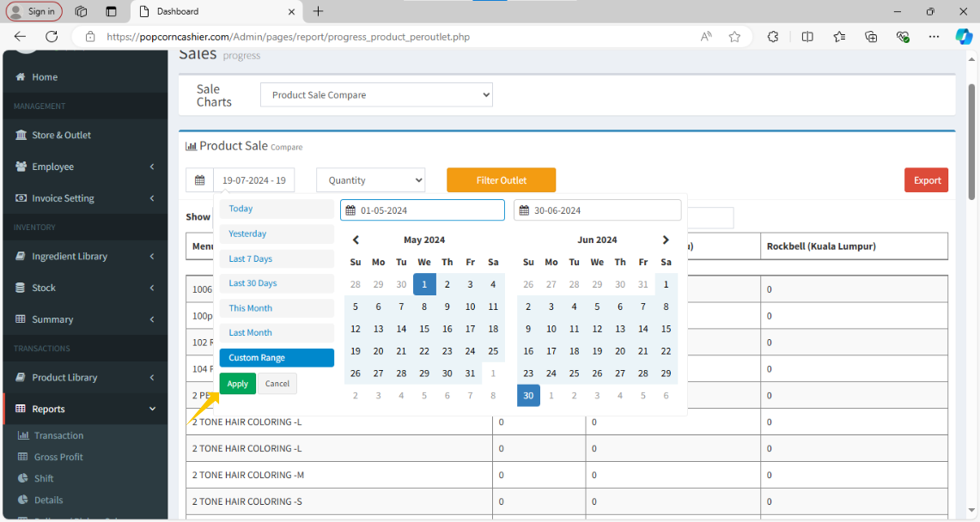Image resolution: width=980 pixels, height=522 pixels.
Task: Select May 1 in calendar
Action: point(424,284)
